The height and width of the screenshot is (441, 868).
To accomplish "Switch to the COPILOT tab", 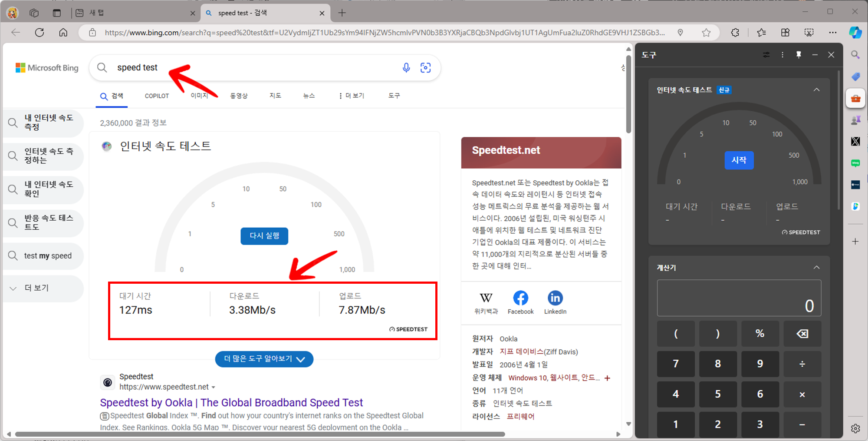I will click(x=157, y=96).
